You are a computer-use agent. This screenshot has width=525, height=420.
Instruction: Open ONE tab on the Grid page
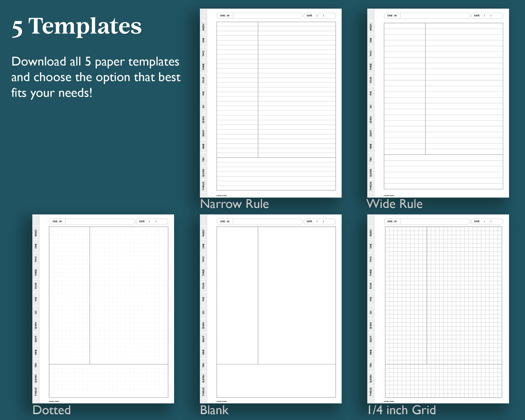371,246
